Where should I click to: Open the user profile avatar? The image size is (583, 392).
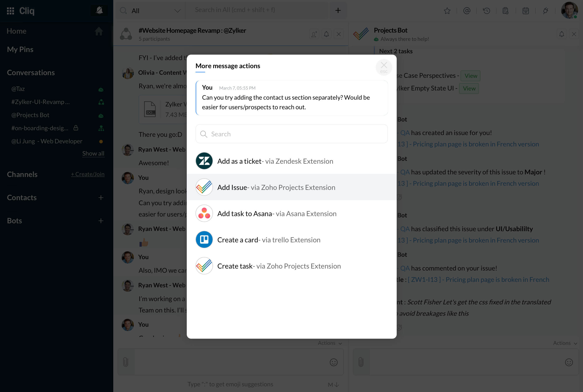tap(569, 10)
